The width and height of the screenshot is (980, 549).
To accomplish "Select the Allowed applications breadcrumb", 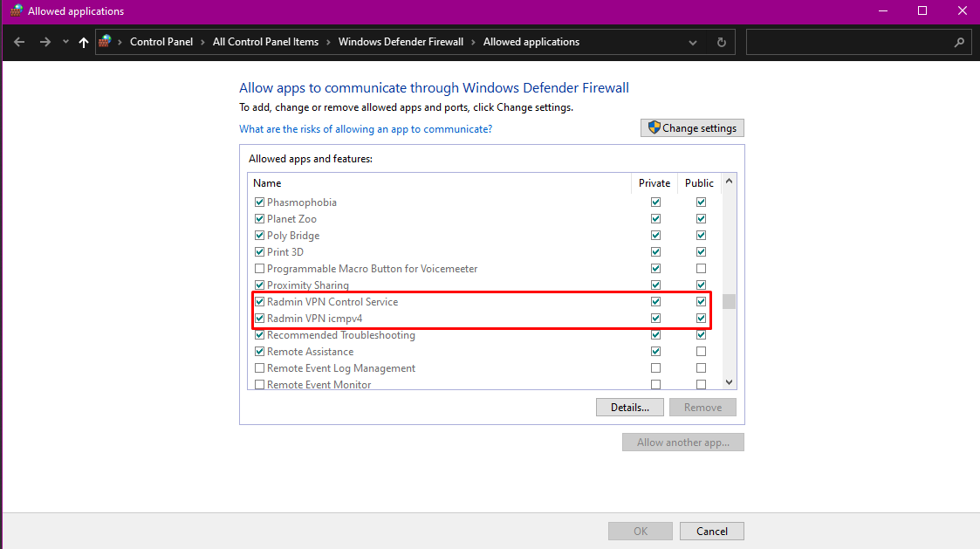I will 531,42.
